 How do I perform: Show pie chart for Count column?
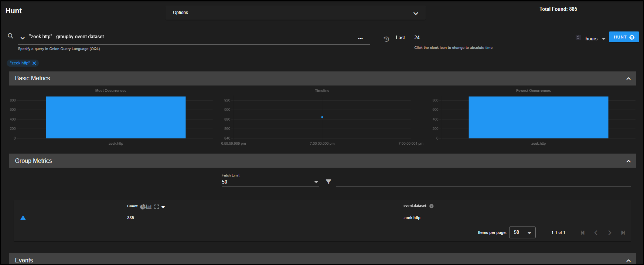[143, 207]
